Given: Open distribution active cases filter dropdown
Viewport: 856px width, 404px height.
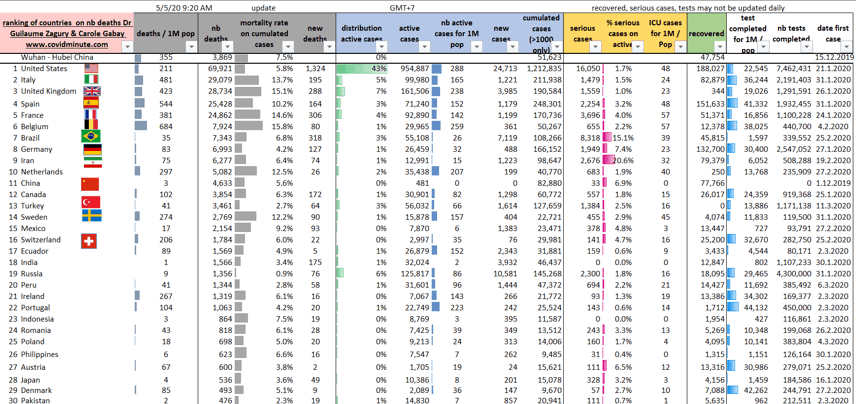Looking at the screenshot, I should 383,47.
